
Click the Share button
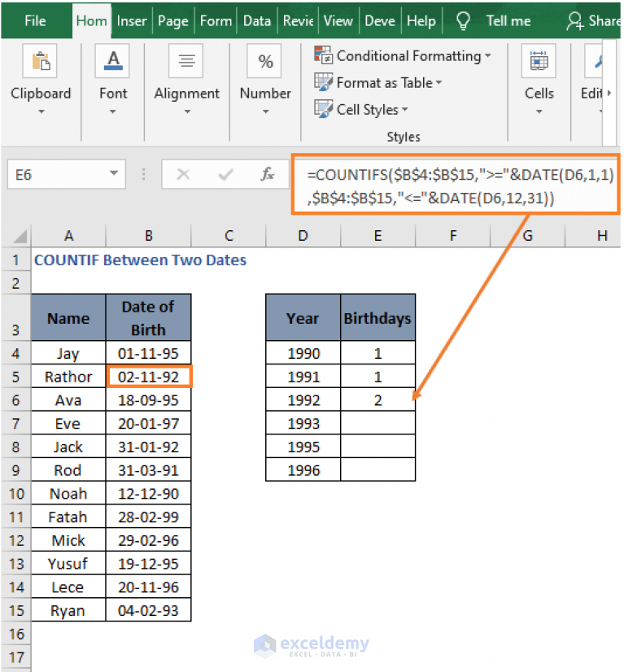[594, 20]
